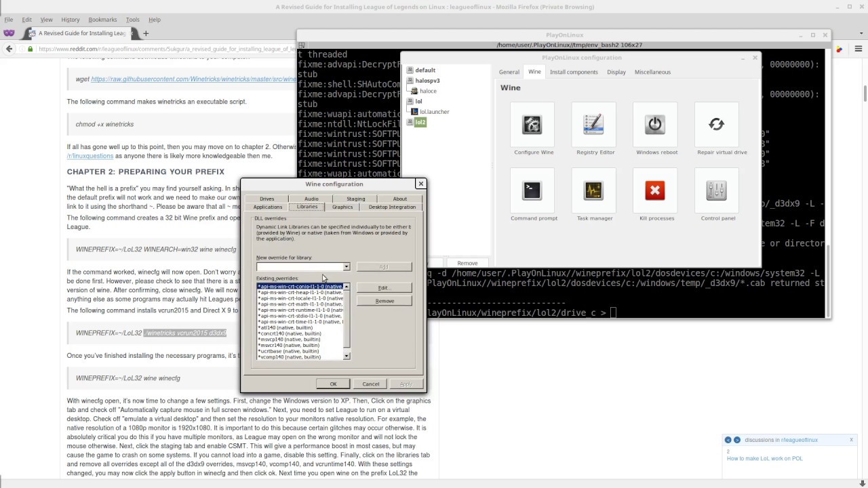Open the Miscellaneous tab in PlayOnLinux

pyautogui.click(x=652, y=72)
